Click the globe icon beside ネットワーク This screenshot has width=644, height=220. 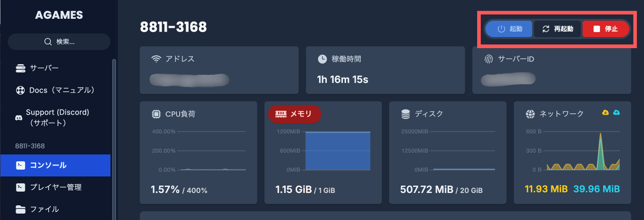tap(530, 114)
